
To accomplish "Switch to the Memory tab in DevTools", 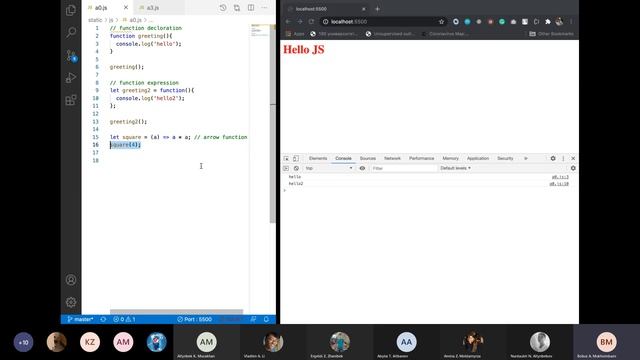I will (x=451, y=158).
